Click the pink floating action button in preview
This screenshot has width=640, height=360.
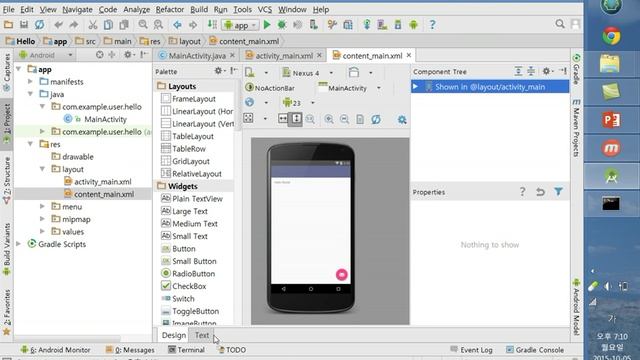point(342,274)
